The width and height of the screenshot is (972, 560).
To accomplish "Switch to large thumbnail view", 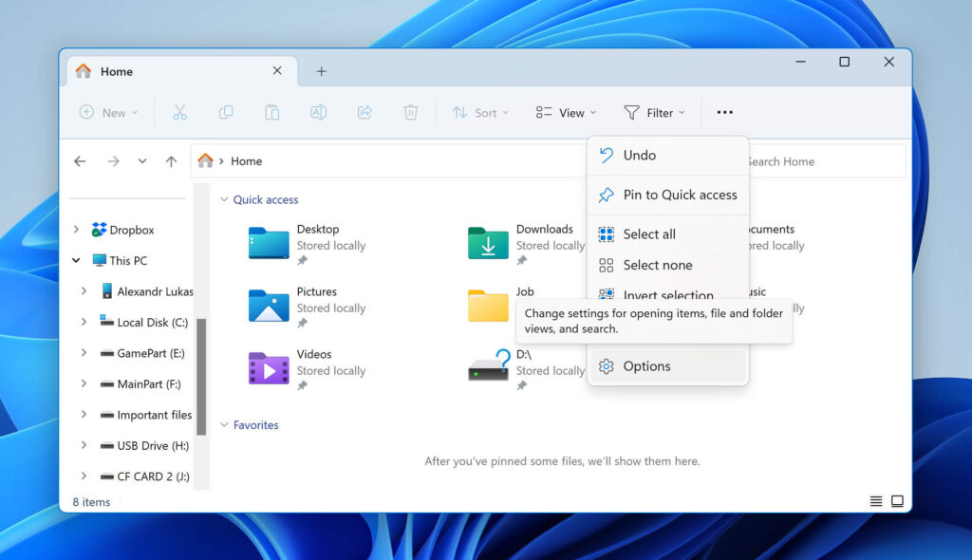I will tap(897, 500).
